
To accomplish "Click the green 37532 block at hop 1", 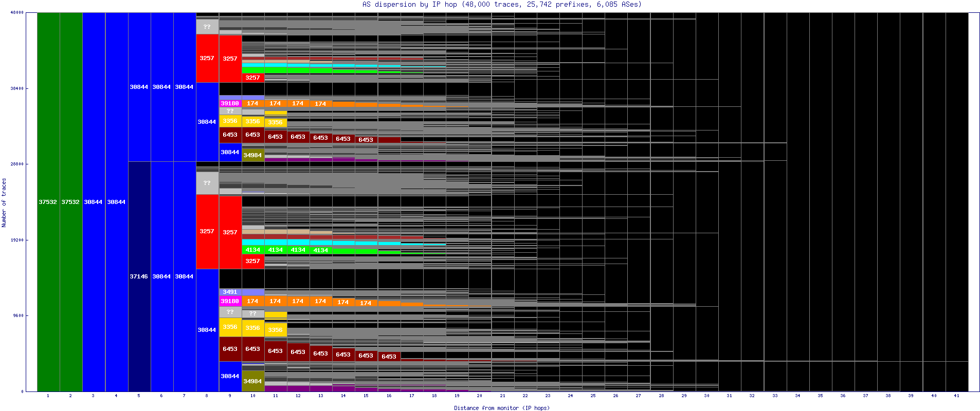I will (x=48, y=202).
